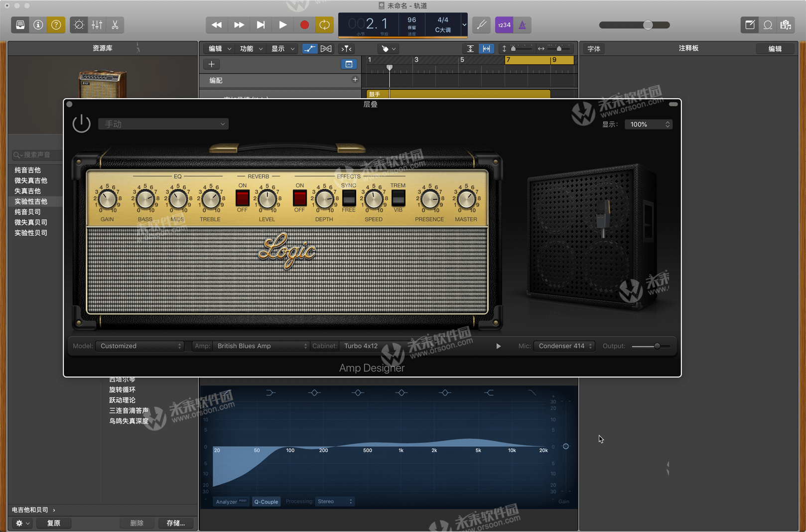Toggle the EFFECTS on/off switch
Screen dimensions: 806x532
[x=299, y=198]
